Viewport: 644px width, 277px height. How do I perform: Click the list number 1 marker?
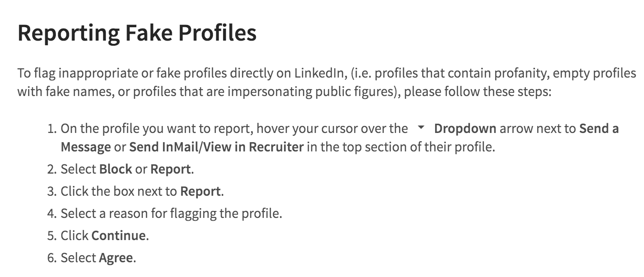tap(52, 129)
